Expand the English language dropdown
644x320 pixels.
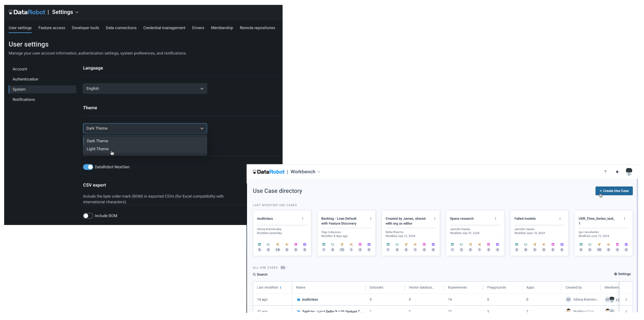(x=145, y=89)
